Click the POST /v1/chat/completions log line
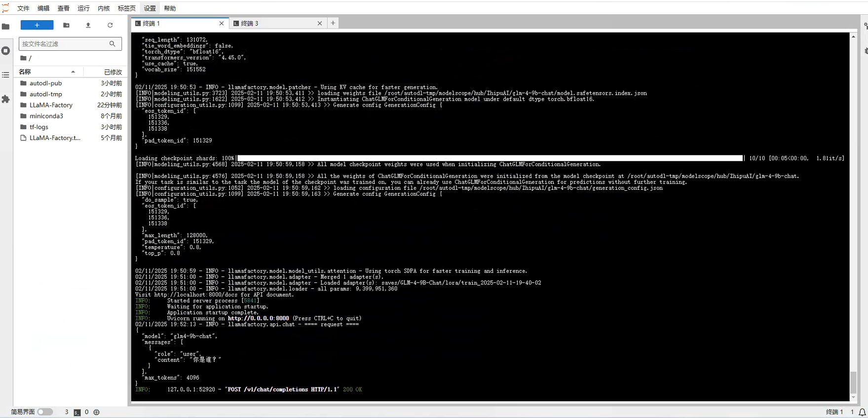The image size is (868, 418). 249,389
